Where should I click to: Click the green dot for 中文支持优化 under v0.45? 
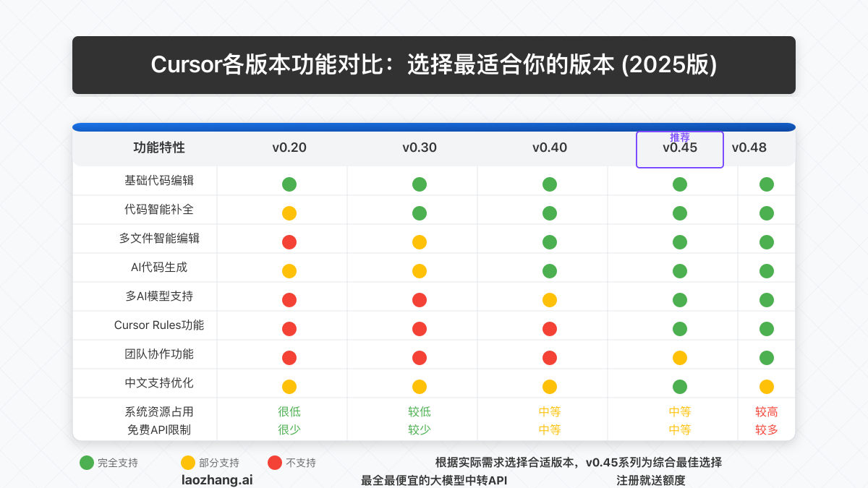pyautogui.click(x=680, y=387)
